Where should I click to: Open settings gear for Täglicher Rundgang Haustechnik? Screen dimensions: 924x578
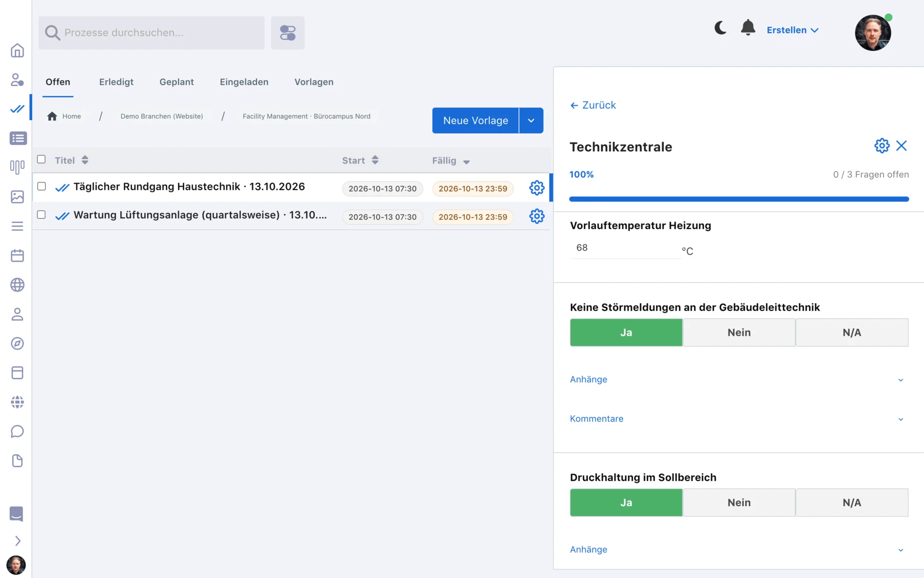coord(536,188)
